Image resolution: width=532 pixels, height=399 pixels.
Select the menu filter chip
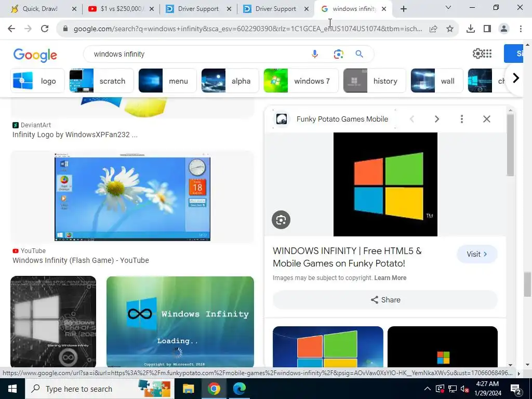pyautogui.click(x=168, y=81)
